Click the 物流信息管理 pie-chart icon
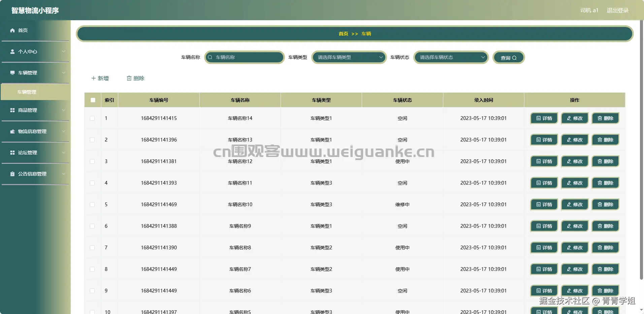This screenshot has width=644, height=314. click(12, 131)
